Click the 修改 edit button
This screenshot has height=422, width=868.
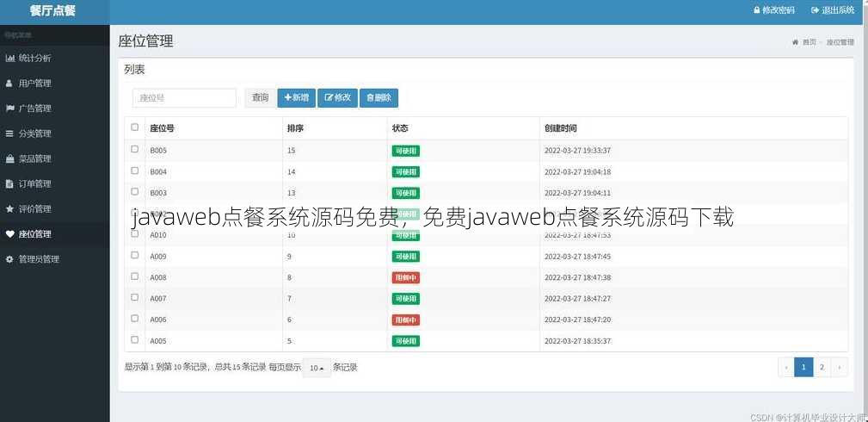click(x=338, y=98)
